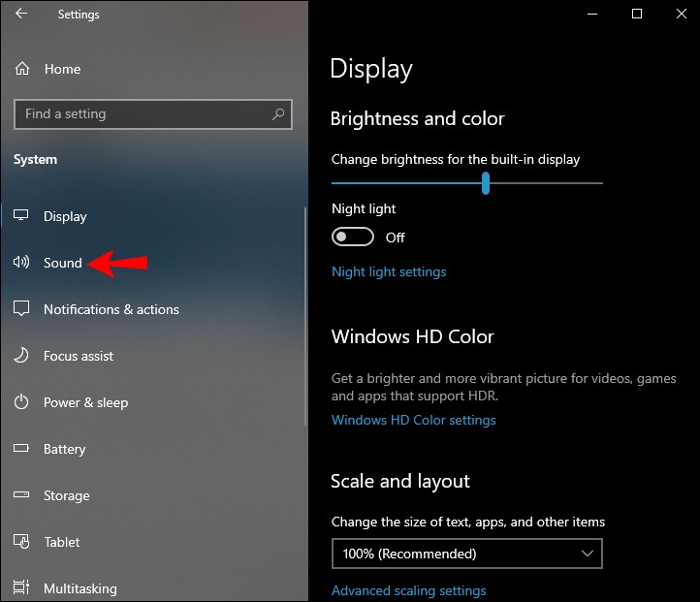Select Focus assist in sidebar
Viewport: 700px width, 602px height.
[153, 356]
